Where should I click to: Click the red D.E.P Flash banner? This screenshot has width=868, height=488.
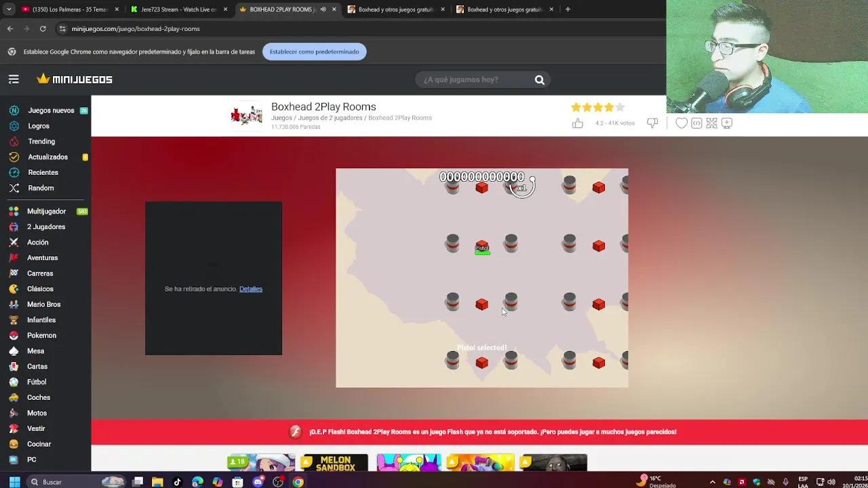click(x=479, y=432)
